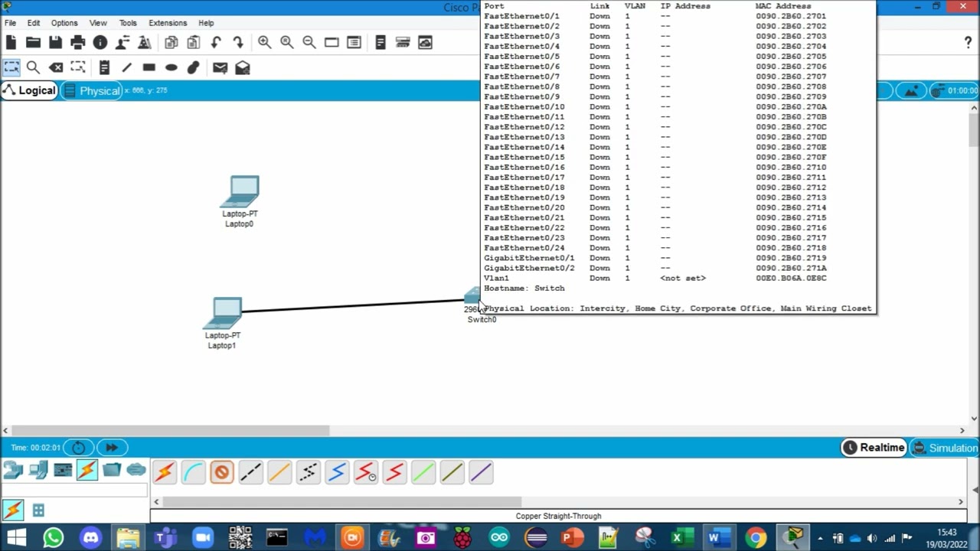
Task: Choose Network Devices category
Action: (13, 470)
